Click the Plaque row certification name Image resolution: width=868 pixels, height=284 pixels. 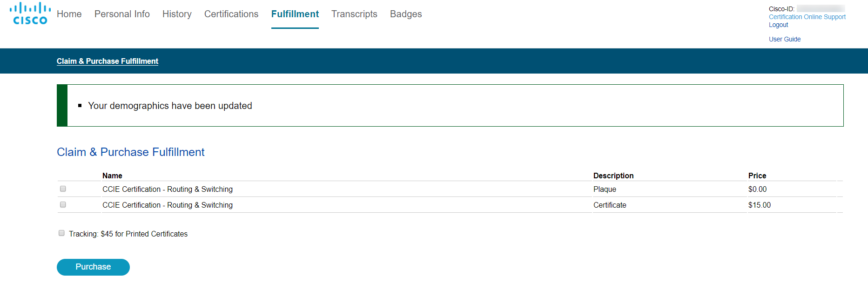pyautogui.click(x=168, y=189)
